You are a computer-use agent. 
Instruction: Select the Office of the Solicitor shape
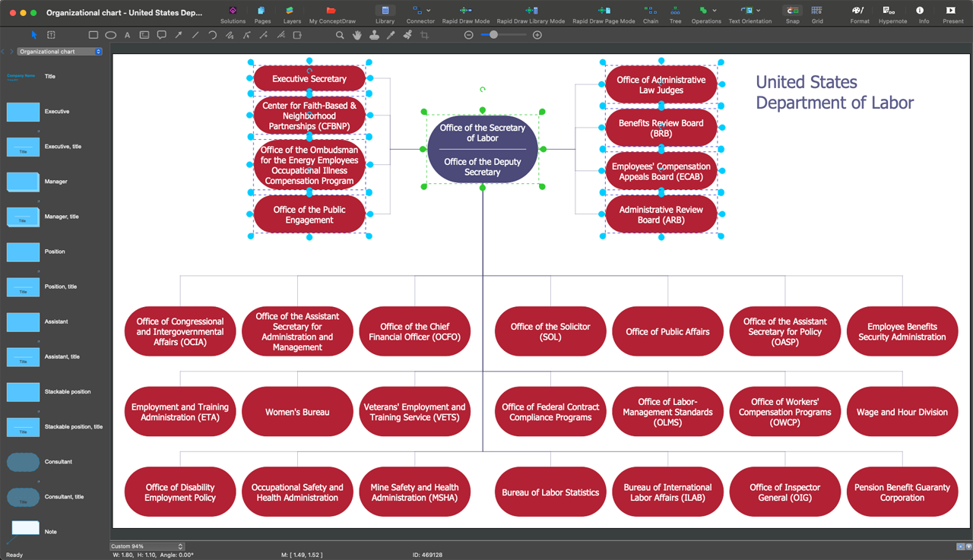point(550,331)
